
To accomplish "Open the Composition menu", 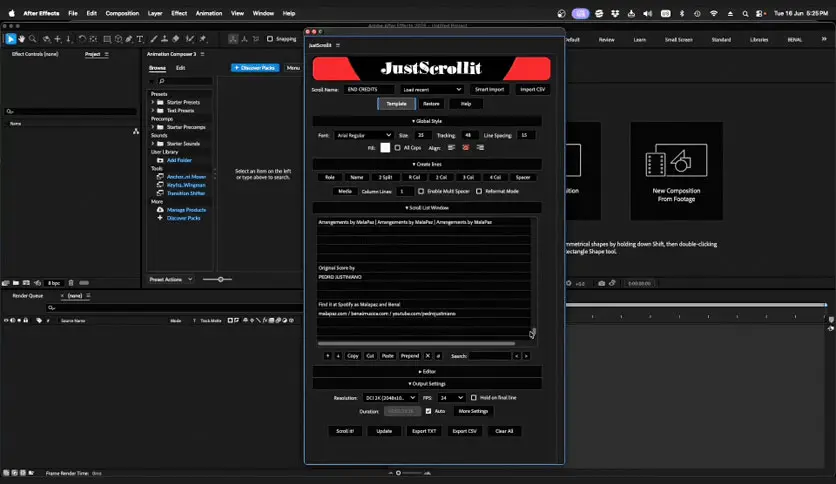I will pos(122,13).
